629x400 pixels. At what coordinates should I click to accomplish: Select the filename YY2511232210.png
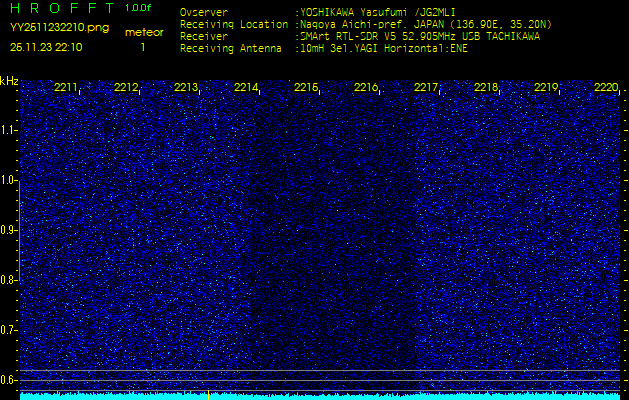tap(59, 28)
